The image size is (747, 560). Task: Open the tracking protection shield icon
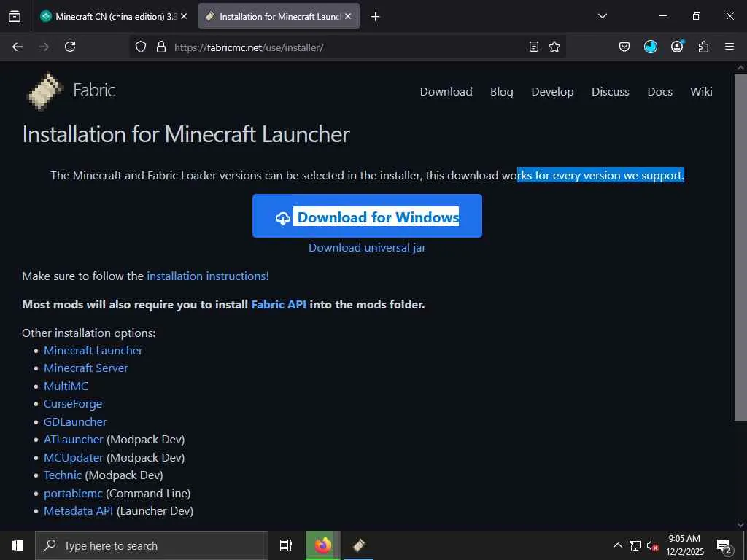(141, 47)
